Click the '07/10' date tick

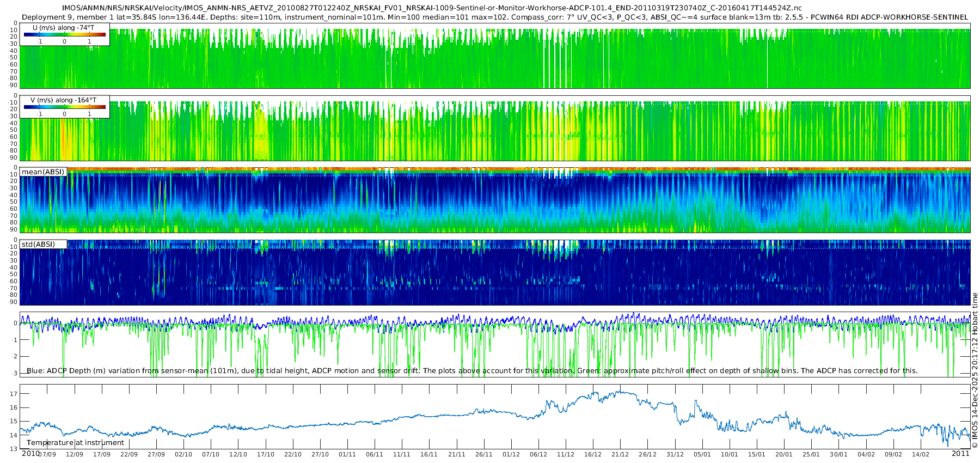(x=211, y=454)
